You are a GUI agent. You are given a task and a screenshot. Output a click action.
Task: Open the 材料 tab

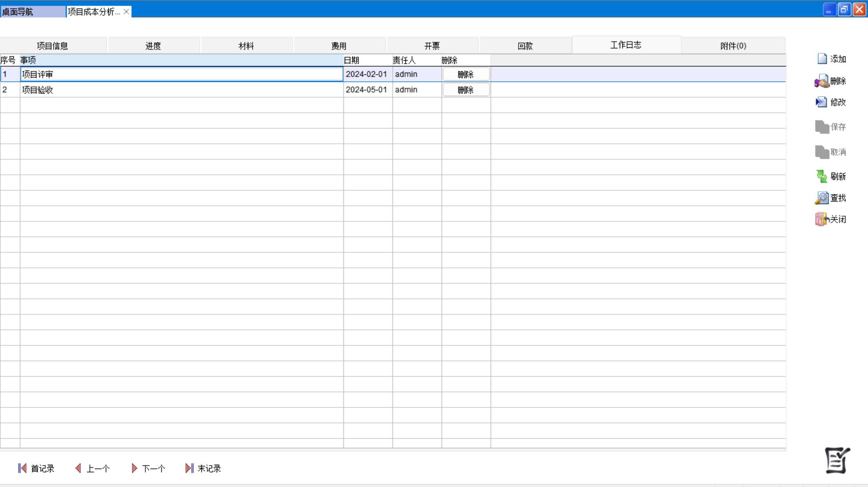[246, 46]
